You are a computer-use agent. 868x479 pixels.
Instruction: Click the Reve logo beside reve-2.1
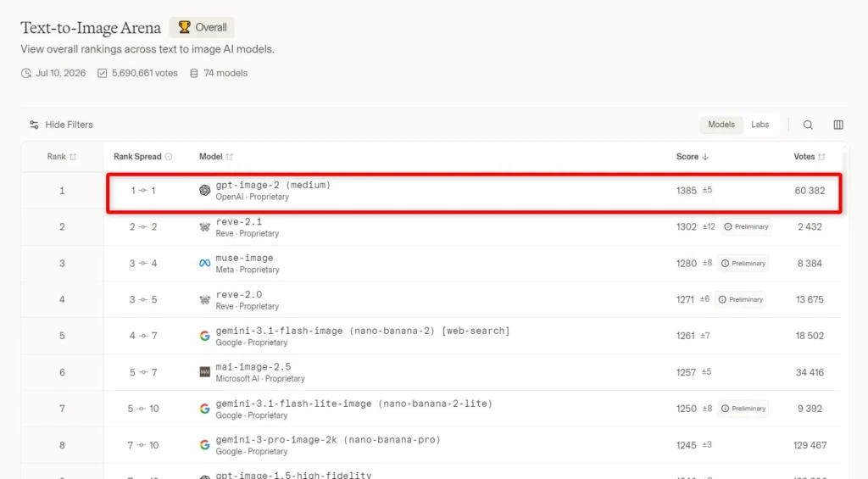205,227
